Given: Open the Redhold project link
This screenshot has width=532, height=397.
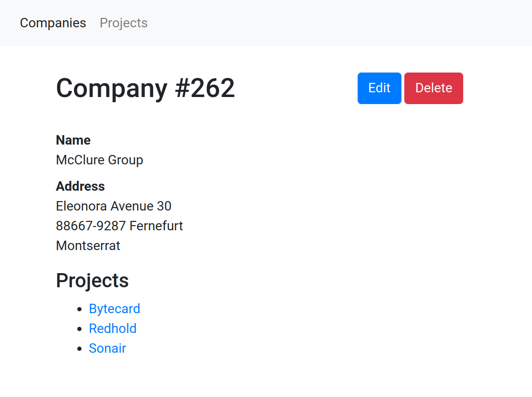Looking at the screenshot, I should coord(113,329).
